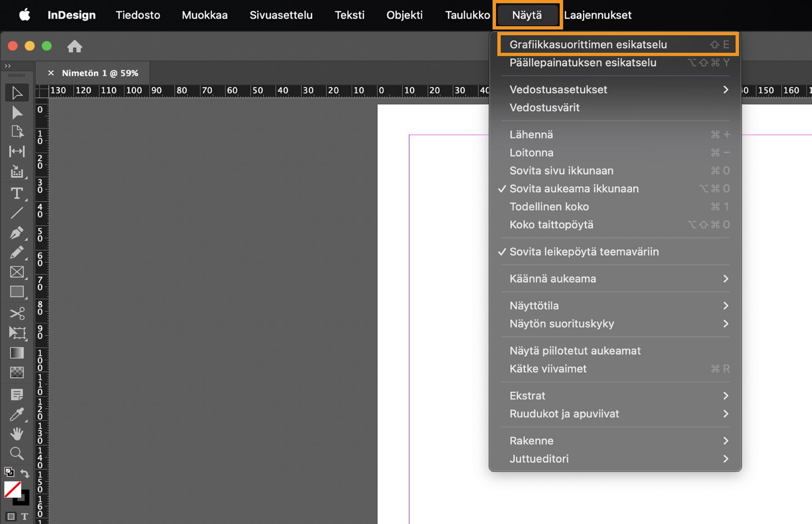The height and width of the screenshot is (524, 812).
Task: Select the Pen tool
Action: (x=17, y=232)
